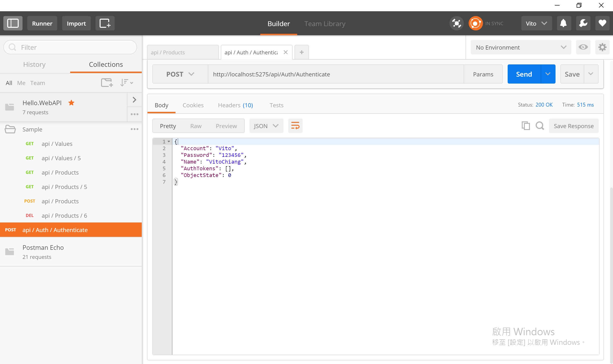The width and height of the screenshot is (613, 364).
Task: Switch to the History tab
Action: click(x=34, y=64)
